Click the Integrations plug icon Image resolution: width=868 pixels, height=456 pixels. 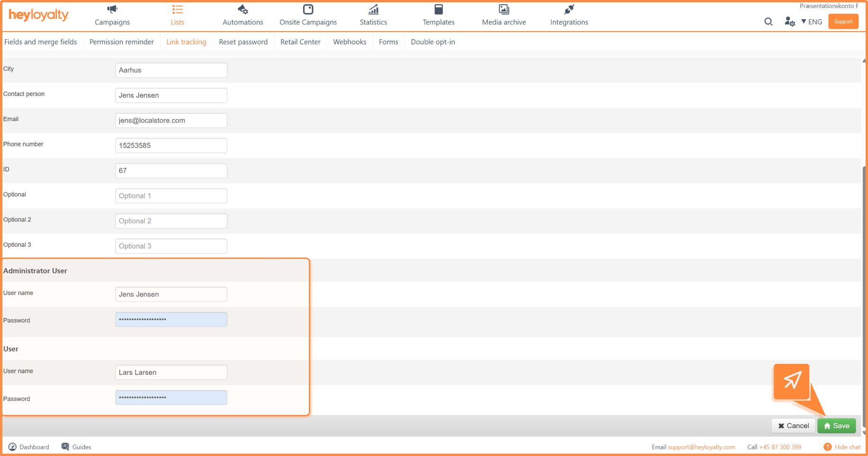569,9
